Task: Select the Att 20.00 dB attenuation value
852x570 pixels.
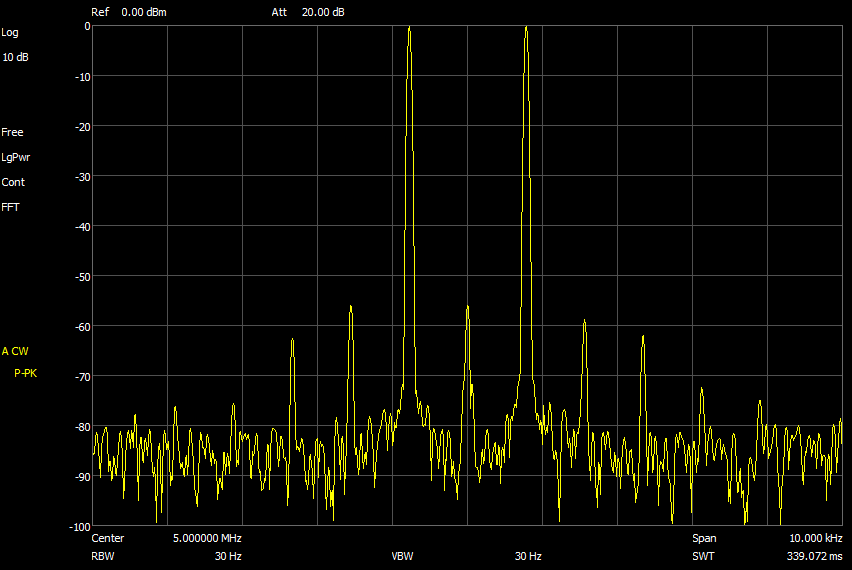Action: pyautogui.click(x=325, y=13)
